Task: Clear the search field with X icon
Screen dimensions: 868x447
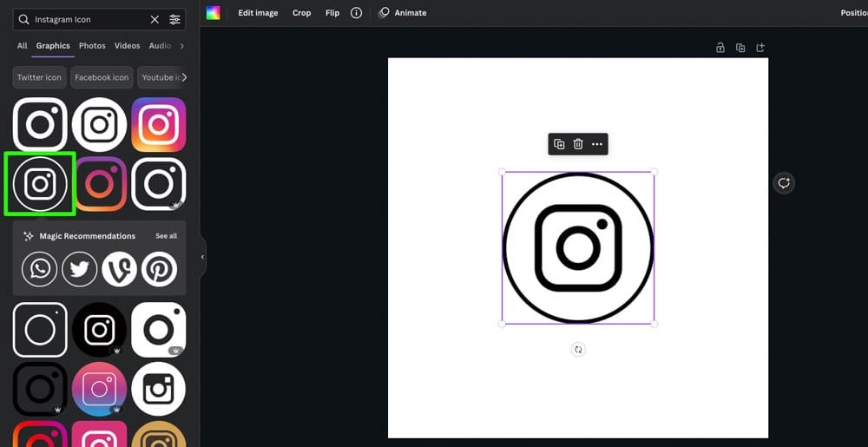Action: coord(155,19)
